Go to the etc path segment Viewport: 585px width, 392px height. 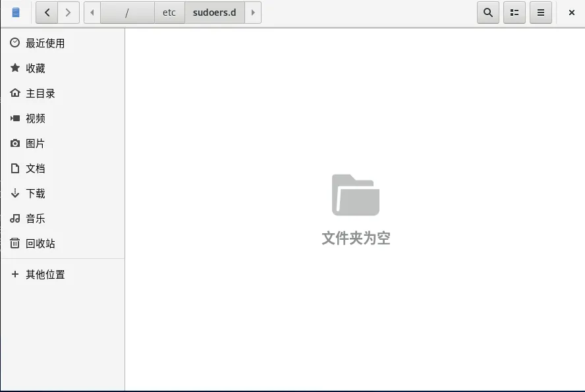(169, 13)
